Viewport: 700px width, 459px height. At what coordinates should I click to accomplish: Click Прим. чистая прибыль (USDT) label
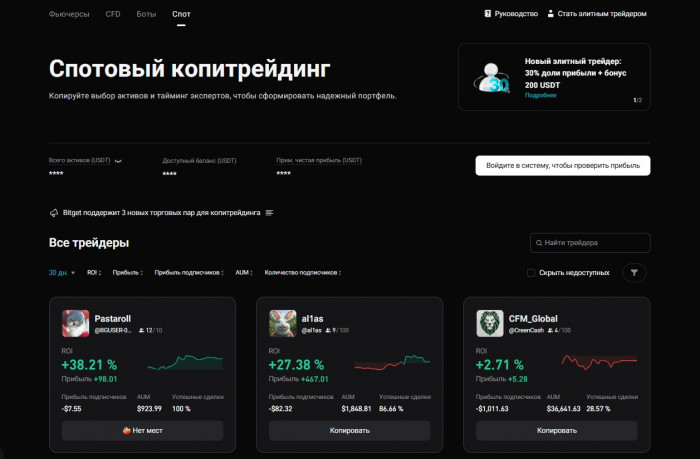point(319,160)
